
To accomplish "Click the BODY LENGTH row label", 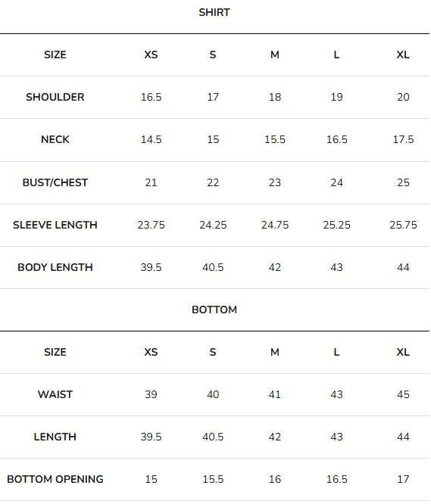I will click(x=55, y=267).
